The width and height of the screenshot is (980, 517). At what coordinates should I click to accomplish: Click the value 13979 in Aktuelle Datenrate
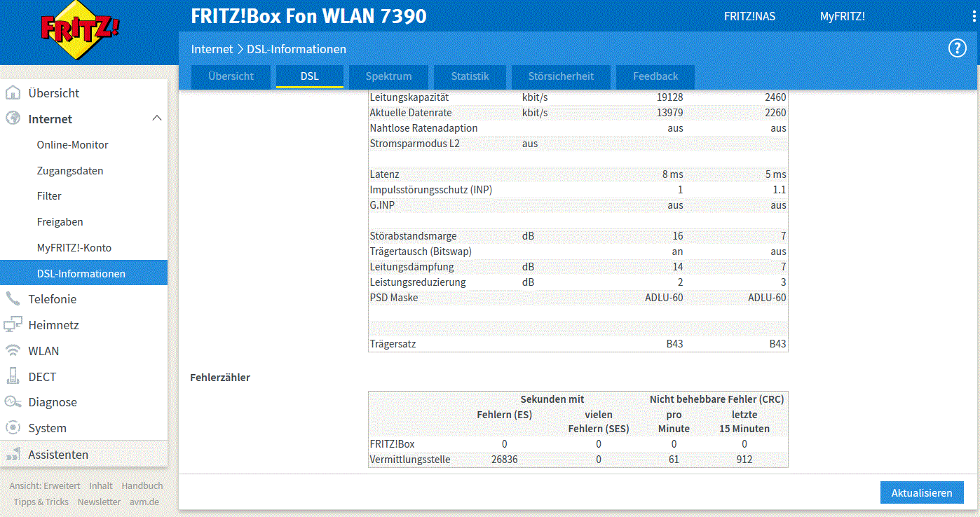(x=669, y=113)
